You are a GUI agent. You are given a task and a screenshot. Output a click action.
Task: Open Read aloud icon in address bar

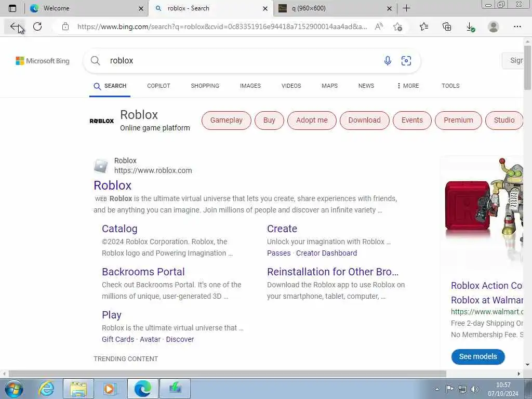pos(379,26)
